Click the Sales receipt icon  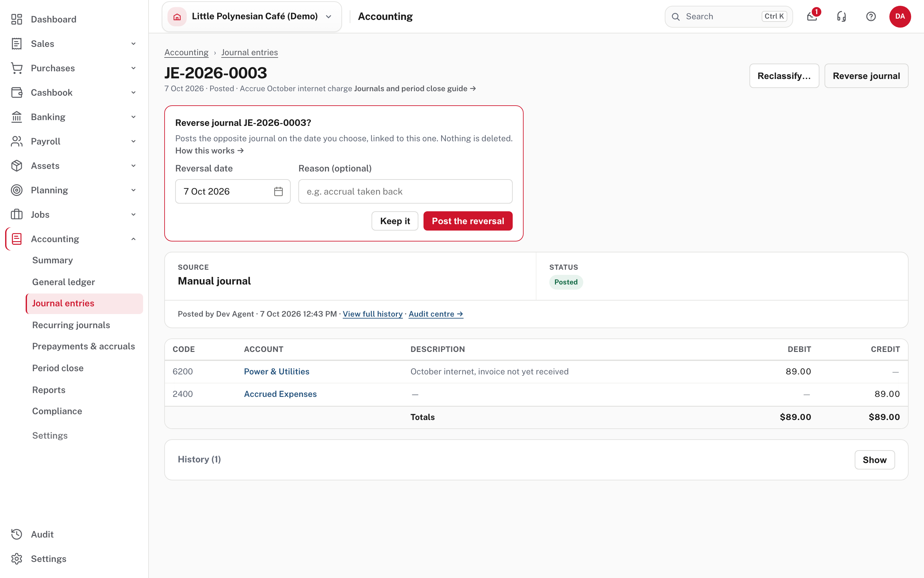pyautogui.click(x=16, y=44)
